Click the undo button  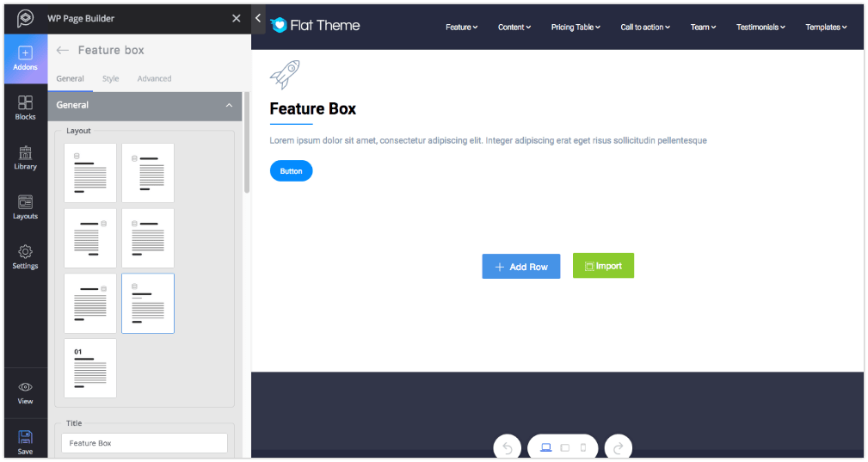507,447
